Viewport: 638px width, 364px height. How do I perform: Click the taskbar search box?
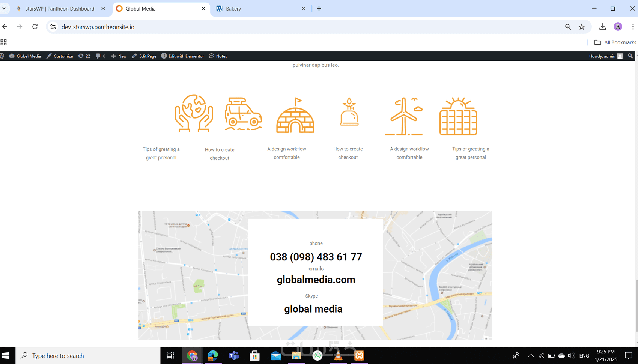[88, 356]
